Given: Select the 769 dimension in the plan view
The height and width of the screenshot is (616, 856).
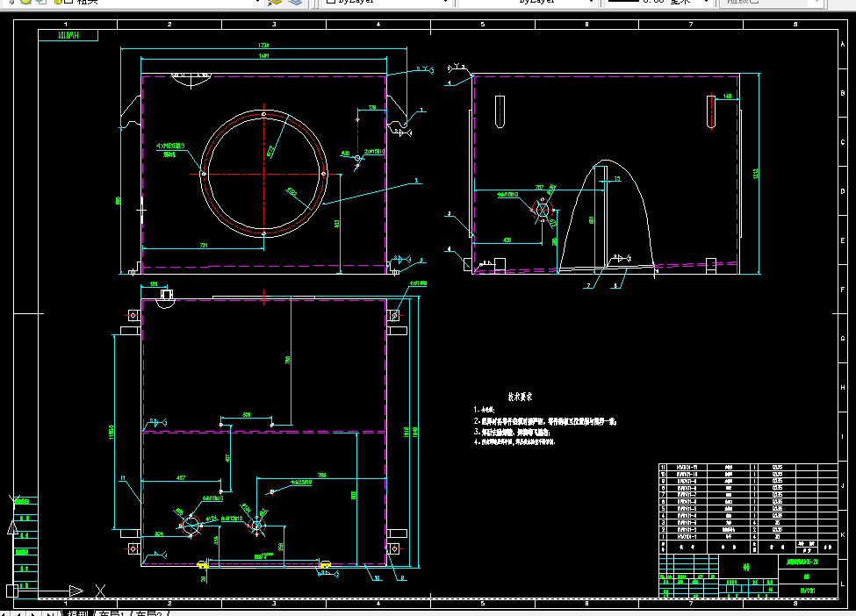Looking at the screenshot, I should tap(321, 476).
